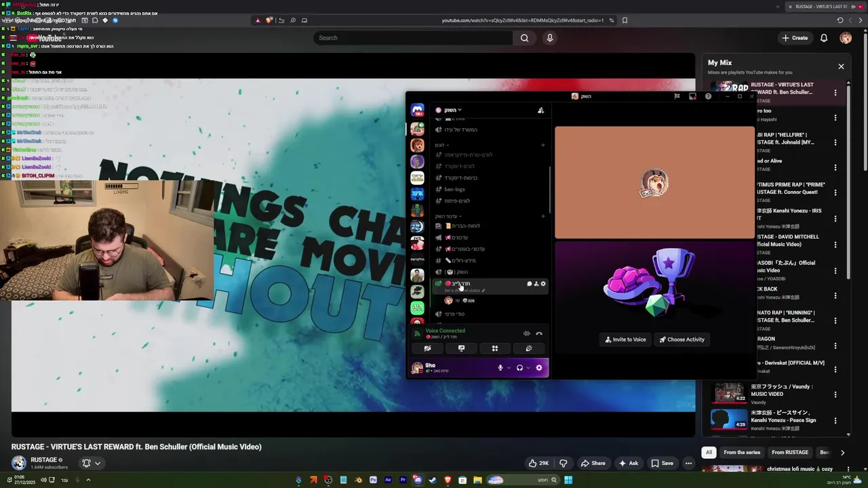
Task: Open Discord channel settings gear for voice channel
Action: click(543, 284)
